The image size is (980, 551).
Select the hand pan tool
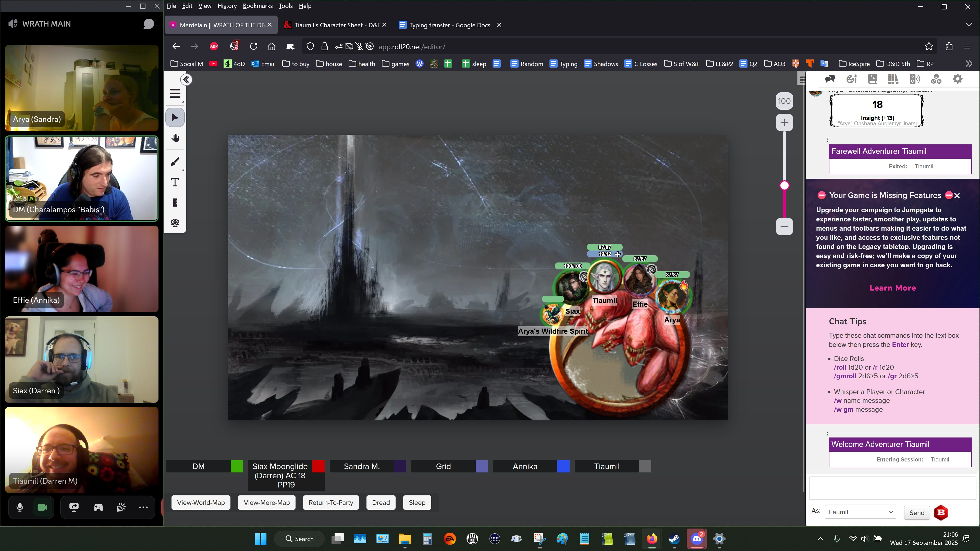175,138
